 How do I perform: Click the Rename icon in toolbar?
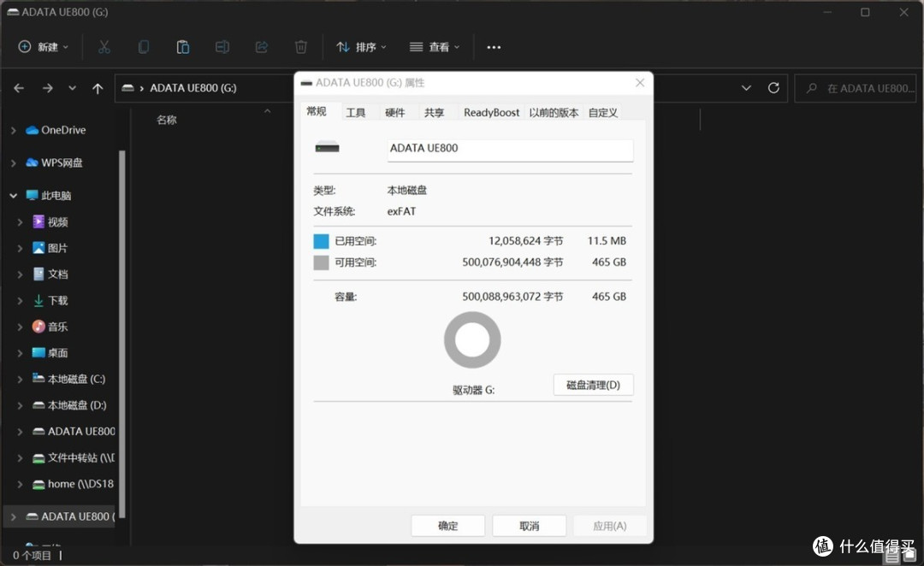click(222, 47)
